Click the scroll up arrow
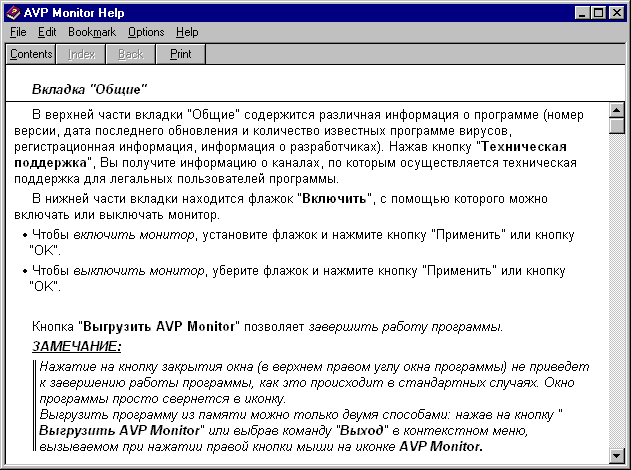Image resolution: width=631 pixels, height=470 pixels. [616, 111]
